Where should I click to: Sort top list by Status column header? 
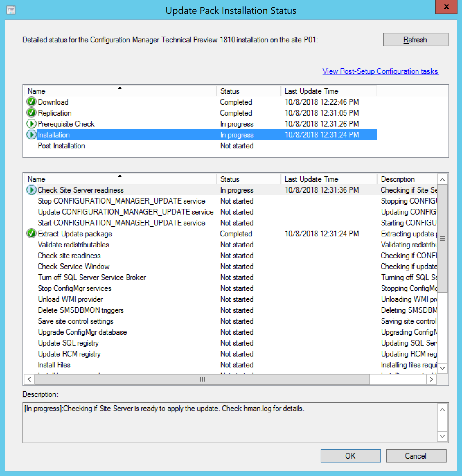coord(249,91)
